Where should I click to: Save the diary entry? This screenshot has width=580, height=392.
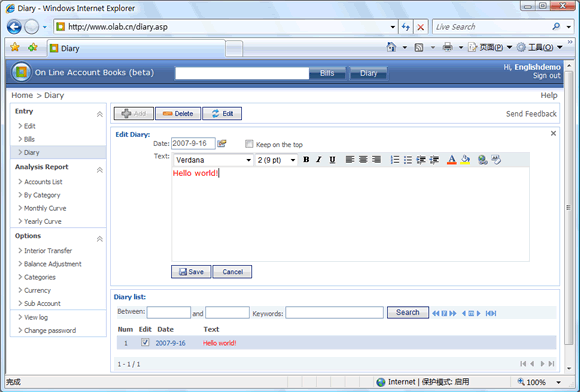coord(191,272)
